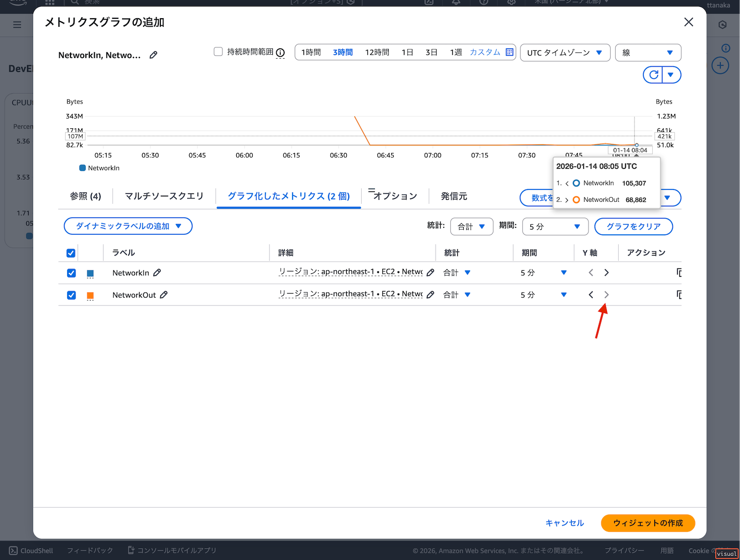740x560 pixels.
Task: Click the info icon beside duration range
Action: coord(280,53)
